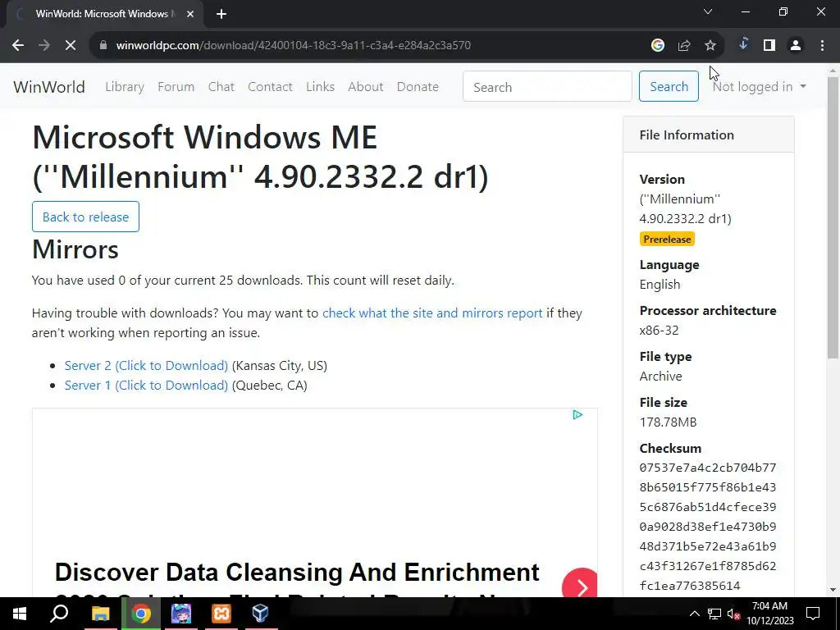This screenshot has width=840, height=630.
Task: Open site and mirrors report link
Action: [432, 313]
